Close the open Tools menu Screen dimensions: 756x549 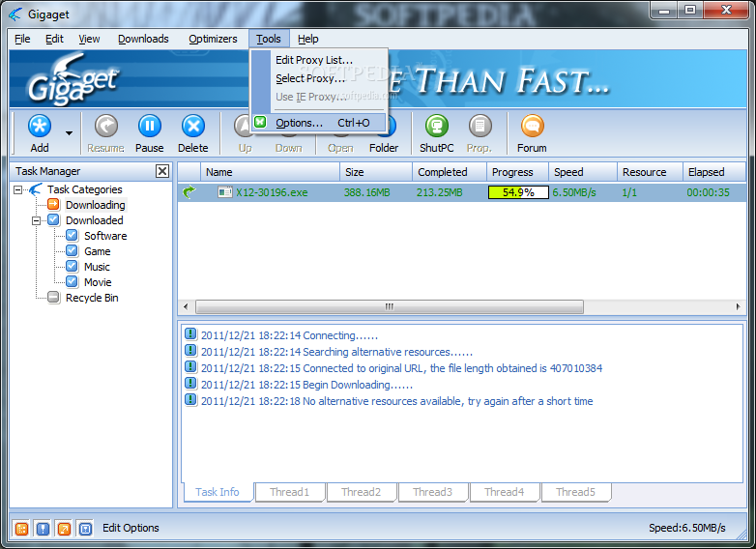tap(269, 39)
